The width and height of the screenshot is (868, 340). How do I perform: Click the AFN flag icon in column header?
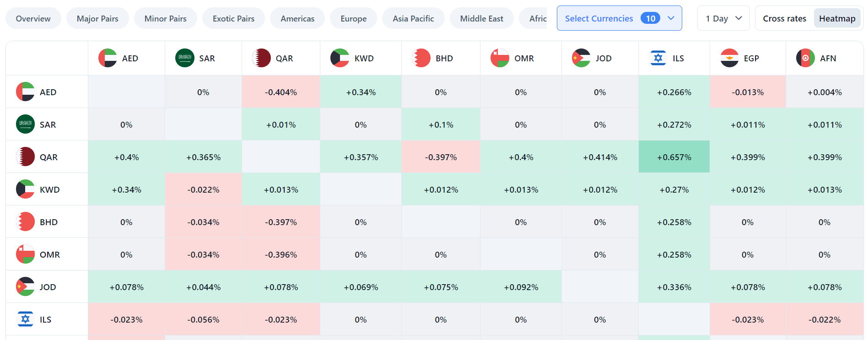click(x=805, y=58)
